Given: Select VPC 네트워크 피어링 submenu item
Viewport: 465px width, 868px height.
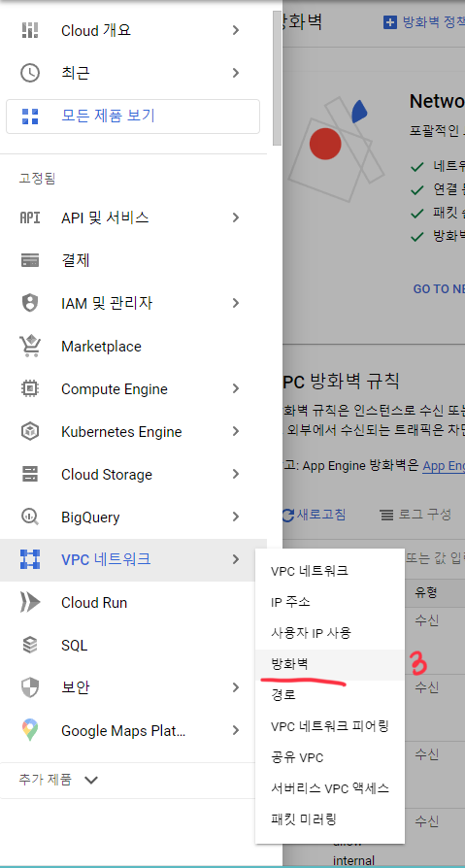Looking at the screenshot, I should 330,725.
